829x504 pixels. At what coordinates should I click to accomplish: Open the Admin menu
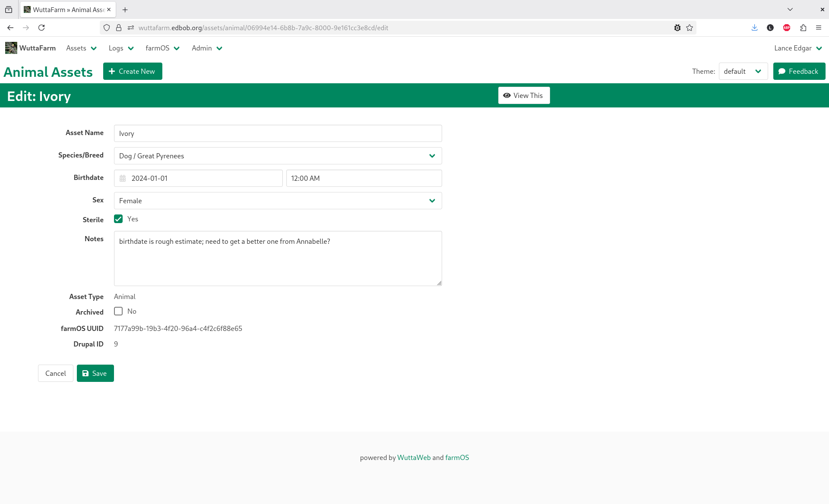tap(206, 48)
